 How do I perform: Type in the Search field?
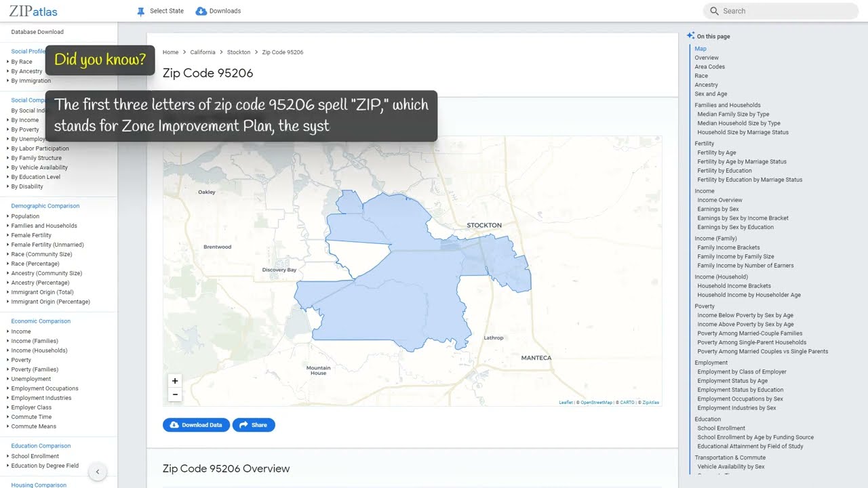coord(781,11)
